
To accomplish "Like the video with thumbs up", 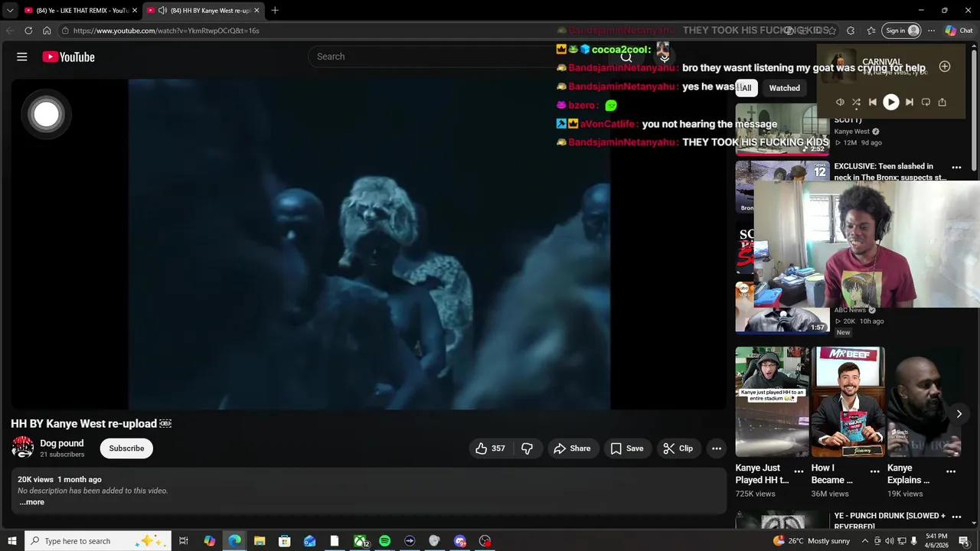I will point(490,448).
